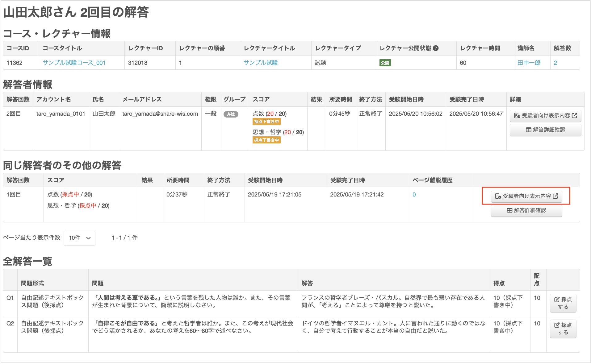Click email taro_yamada@share-wis.com
Screen dimensions: 591x364
point(160,114)
